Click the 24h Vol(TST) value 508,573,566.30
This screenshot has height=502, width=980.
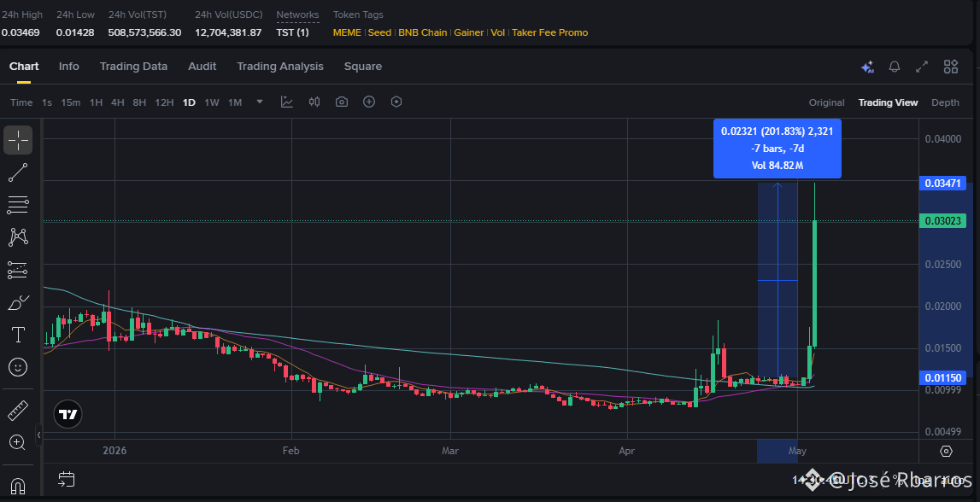(x=145, y=32)
